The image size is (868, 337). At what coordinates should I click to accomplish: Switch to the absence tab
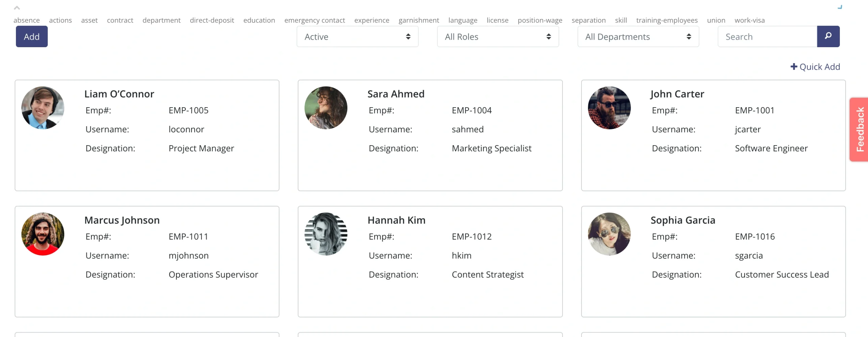coord(27,20)
